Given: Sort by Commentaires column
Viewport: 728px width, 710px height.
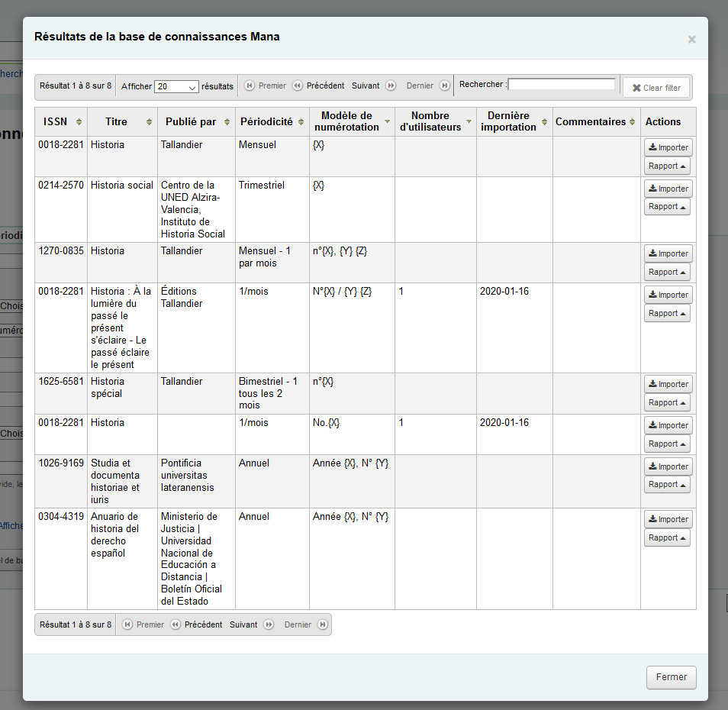Looking at the screenshot, I should click(x=596, y=121).
